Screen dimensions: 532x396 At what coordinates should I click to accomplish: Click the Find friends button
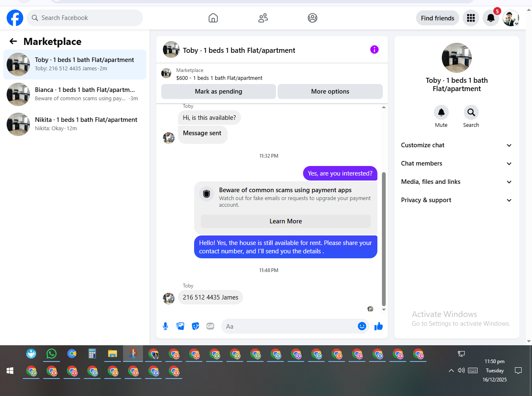click(x=438, y=18)
